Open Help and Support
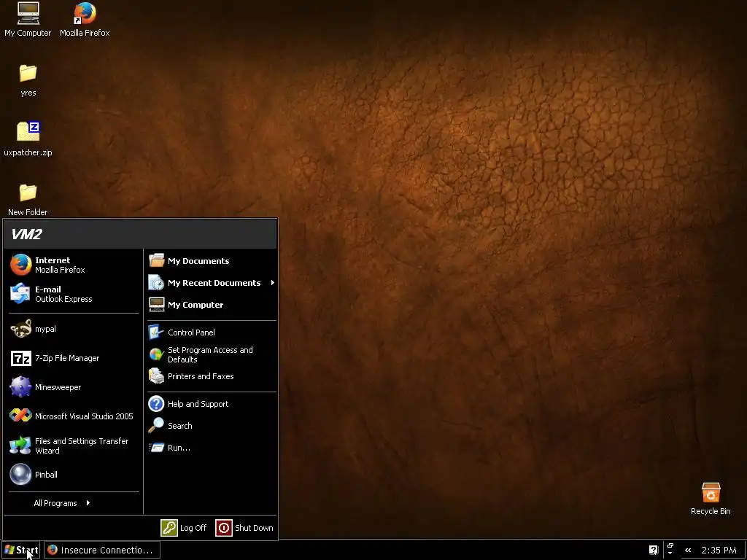This screenshot has width=747, height=560. coord(212,404)
